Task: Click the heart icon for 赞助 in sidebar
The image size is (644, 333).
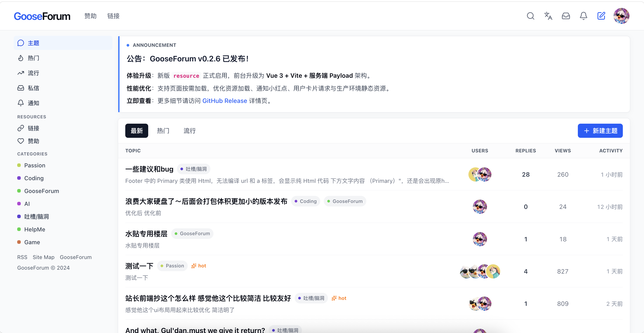Action: (x=21, y=141)
